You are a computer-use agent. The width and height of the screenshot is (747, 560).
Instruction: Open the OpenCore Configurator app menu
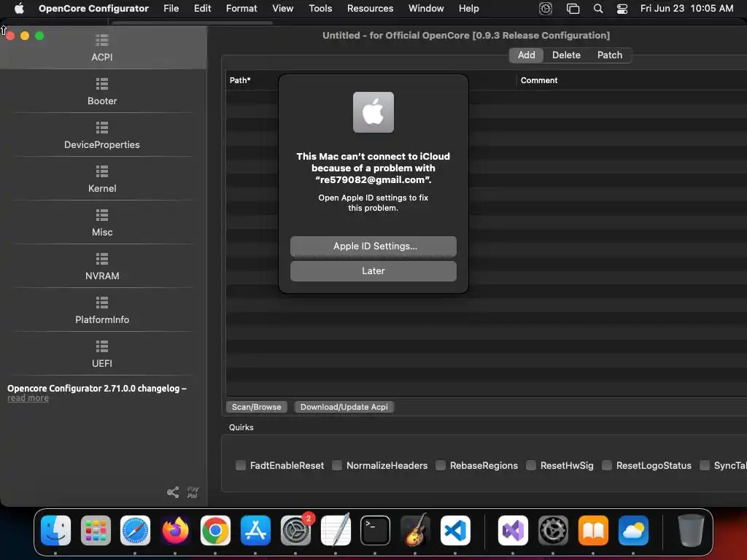click(x=93, y=8)
